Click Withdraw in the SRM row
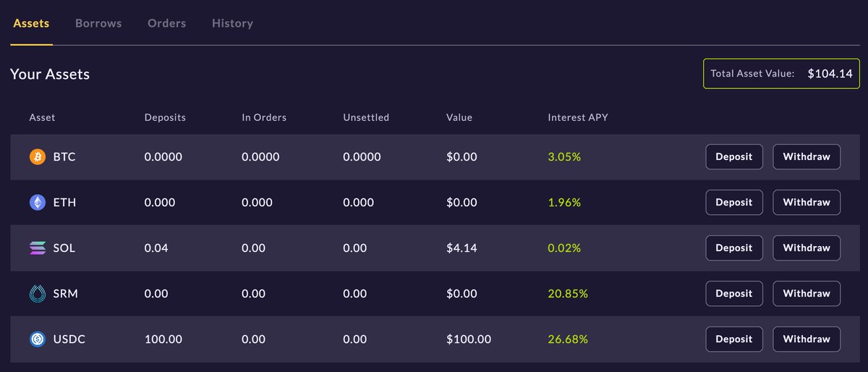The image size is (868, 372). [x=807, y=293]
